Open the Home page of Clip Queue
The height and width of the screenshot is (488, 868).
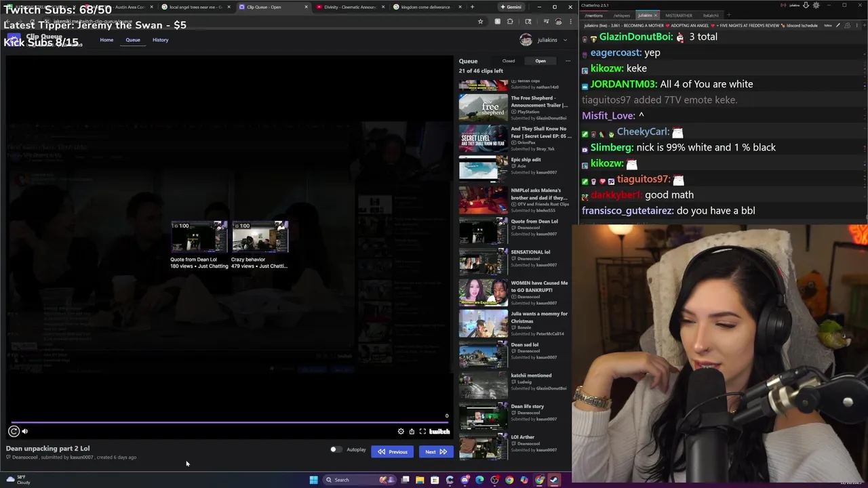[106, 40]
